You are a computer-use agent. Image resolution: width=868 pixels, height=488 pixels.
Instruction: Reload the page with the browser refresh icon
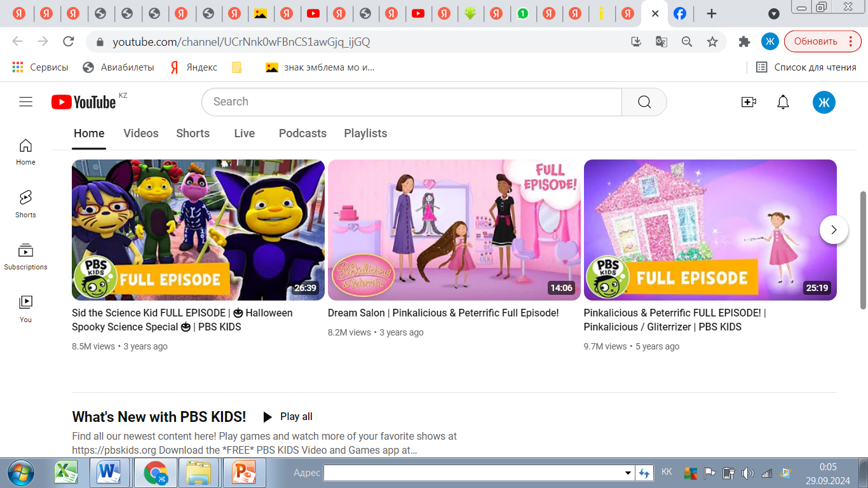pos(69,42)
